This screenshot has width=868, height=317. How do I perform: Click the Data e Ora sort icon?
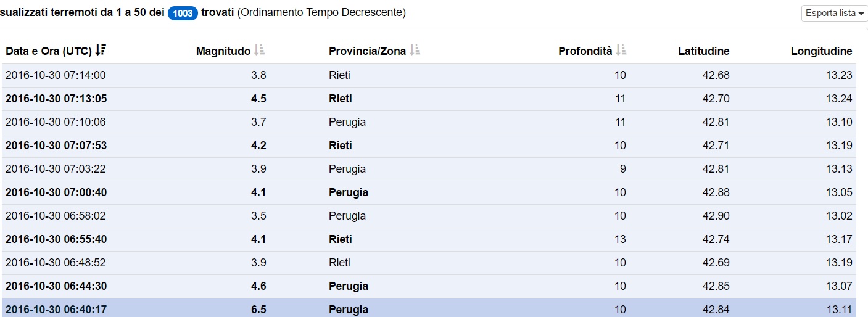(x=101, y=51)
